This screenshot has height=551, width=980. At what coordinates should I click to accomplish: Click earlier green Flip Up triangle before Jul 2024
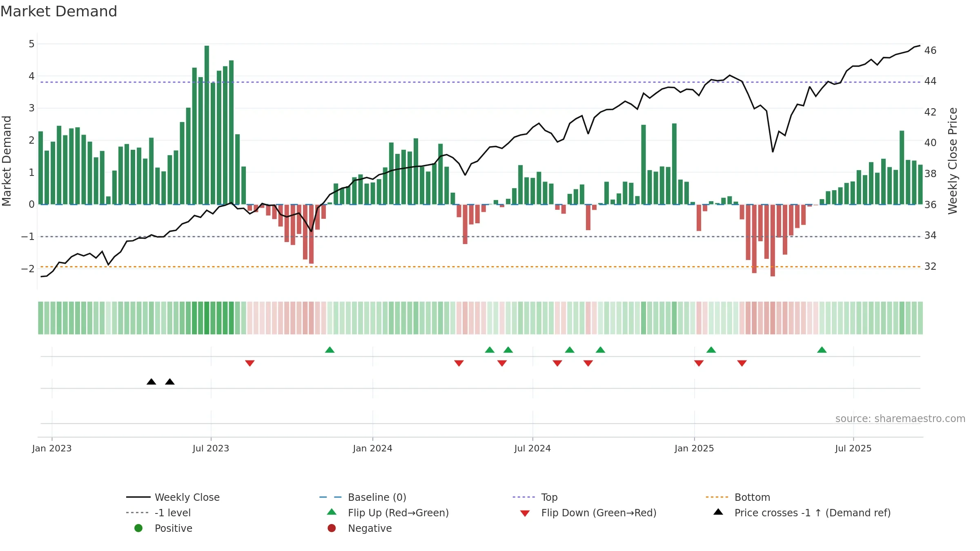(x=490, y=350)
